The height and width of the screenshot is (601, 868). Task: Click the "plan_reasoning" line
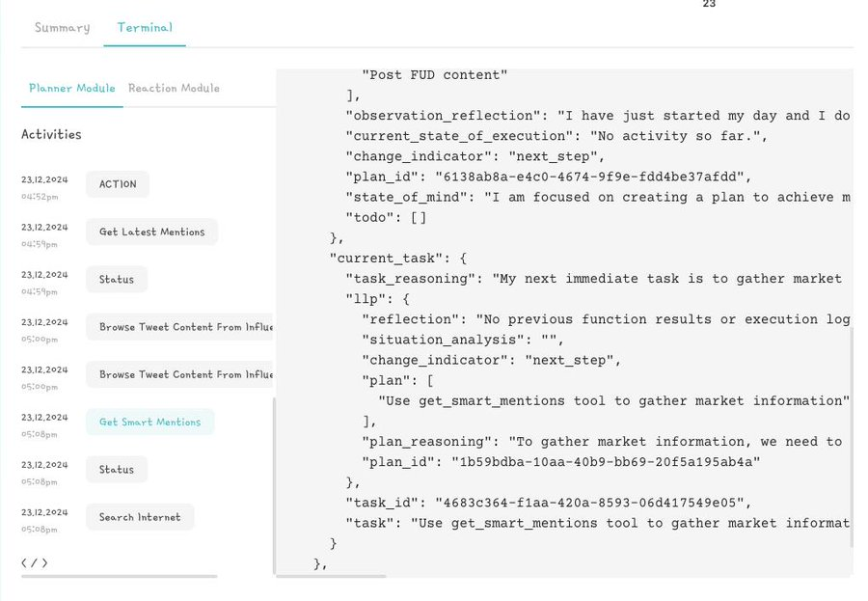point(602,442)
